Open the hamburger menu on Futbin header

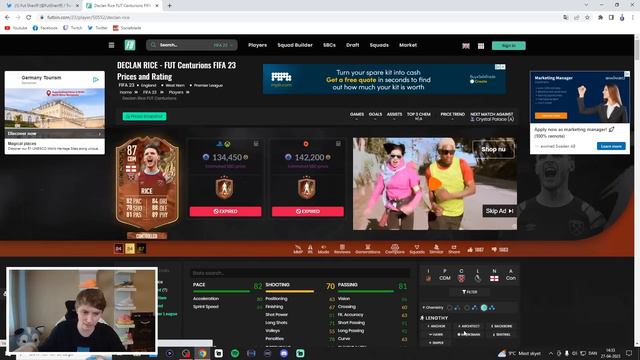coord(111,45)
